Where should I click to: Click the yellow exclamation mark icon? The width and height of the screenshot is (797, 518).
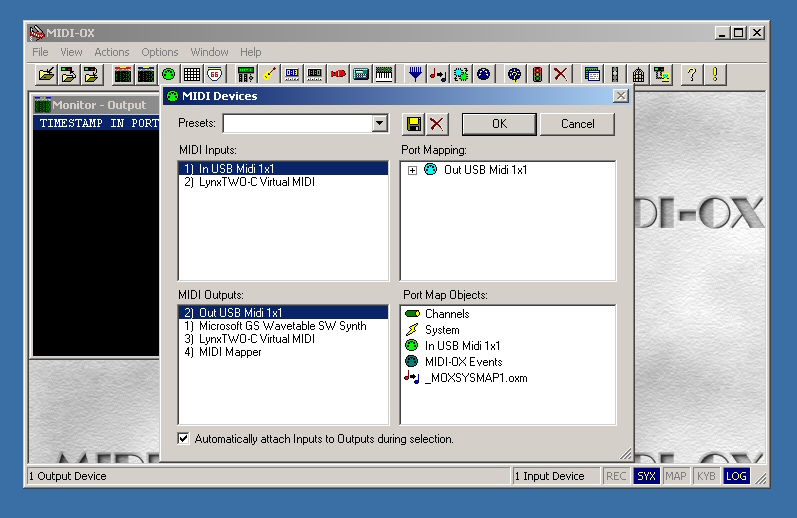(715, 75)
